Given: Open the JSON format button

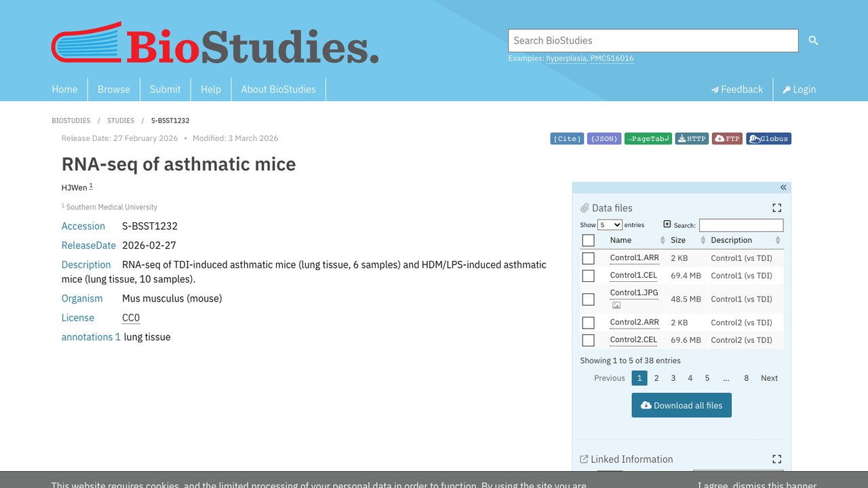Looking at the screenshot, I should tap(604, 139).
